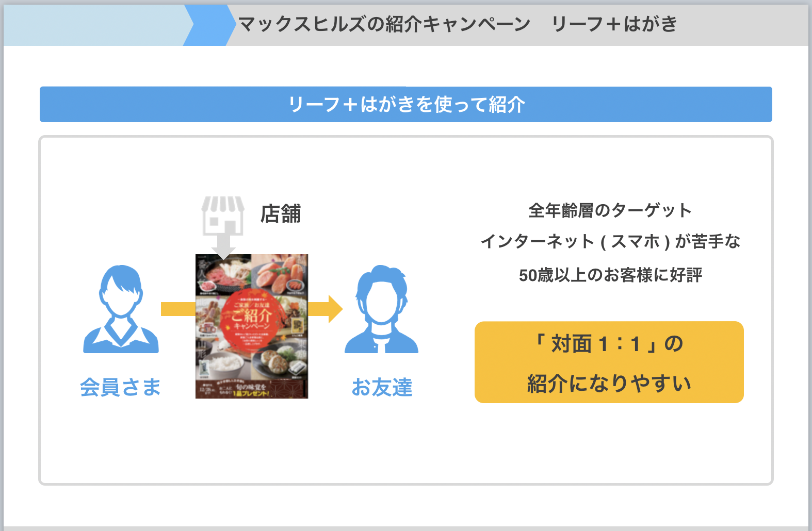
Task: Click the 50歳以上のお客様に好評 text line
Action: coord(610,275)
